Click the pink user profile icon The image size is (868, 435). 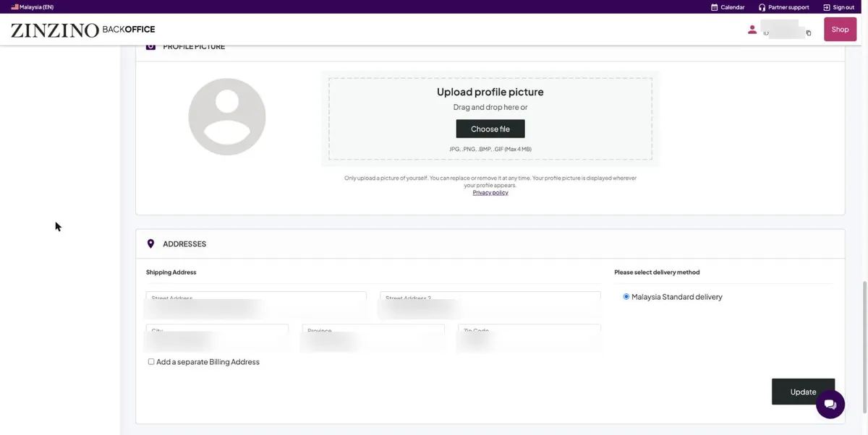752,30
